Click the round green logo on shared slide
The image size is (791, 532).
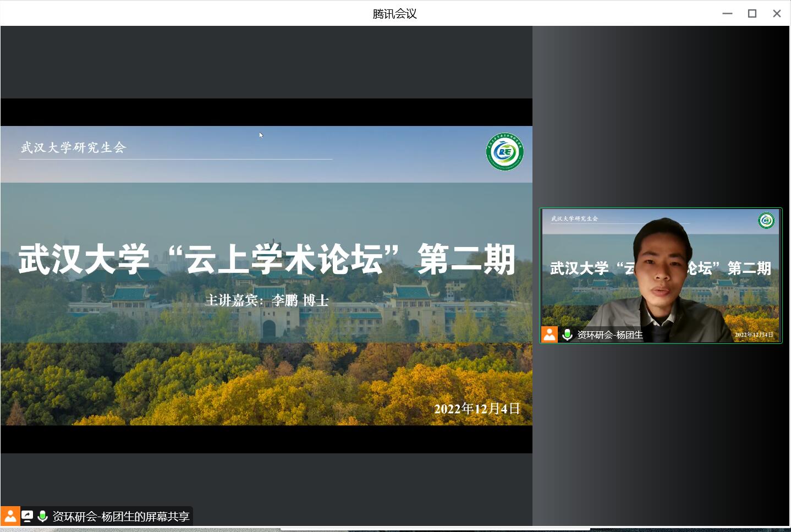pos(504,152)
